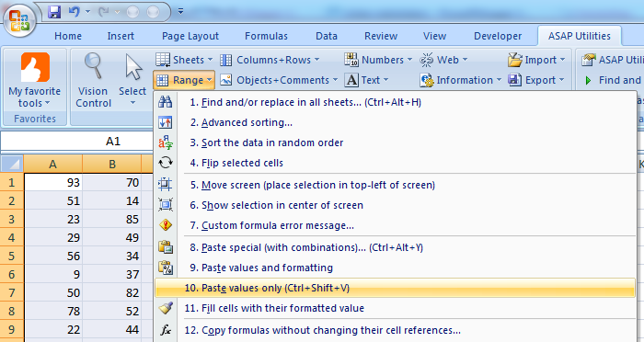Choose Fill cells with their formatted value

click(395, 308)
